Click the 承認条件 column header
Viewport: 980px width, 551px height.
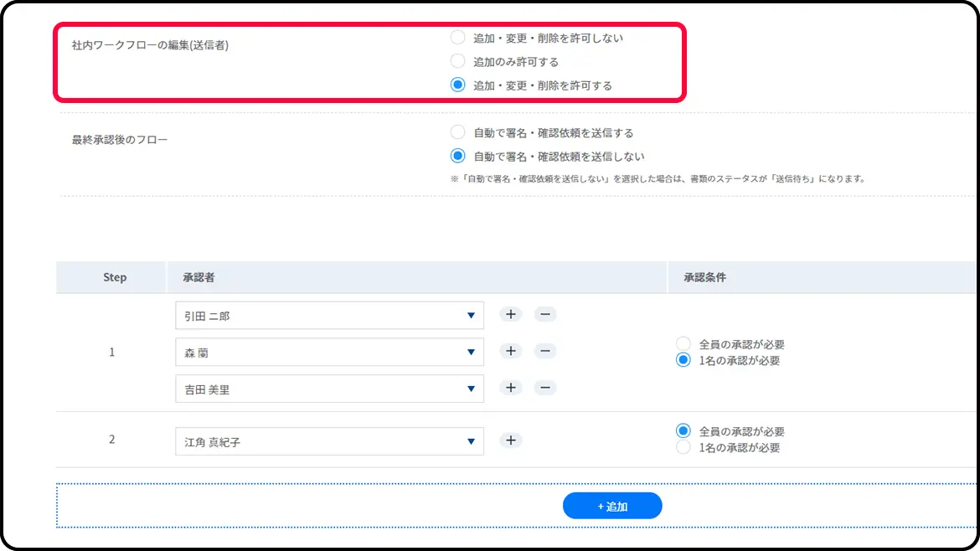(705, 277)
